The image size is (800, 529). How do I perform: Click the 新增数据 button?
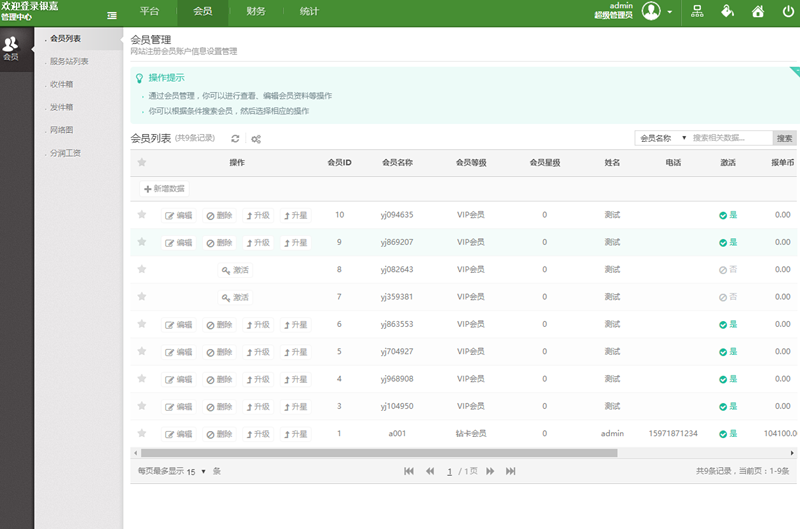click(164, 188)
